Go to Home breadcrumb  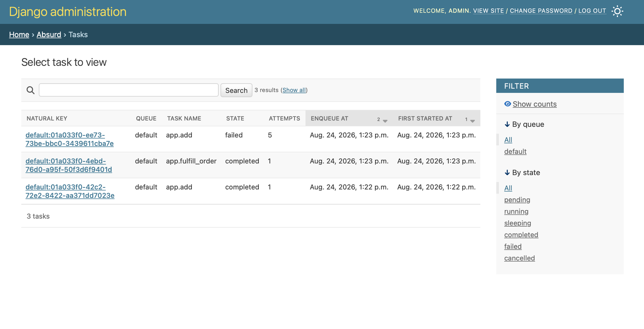[19, 34]
